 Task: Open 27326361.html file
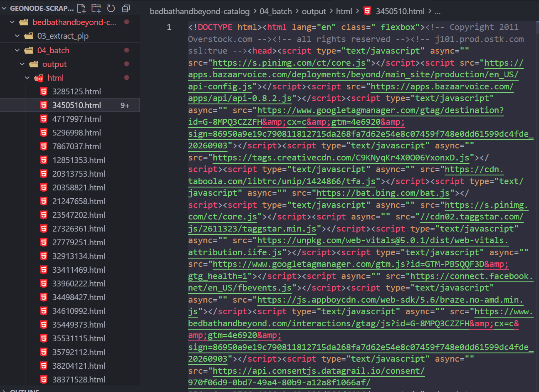[x=79, y=229]
